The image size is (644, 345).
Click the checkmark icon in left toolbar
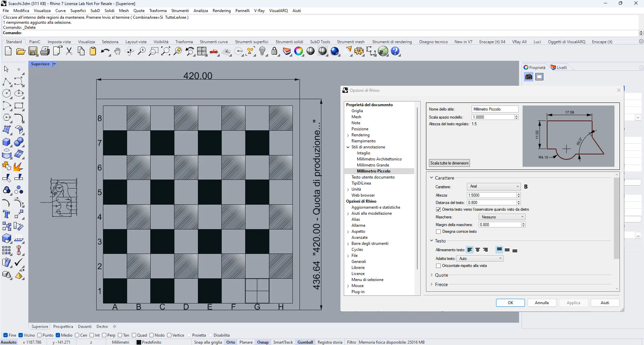point(19,262)
